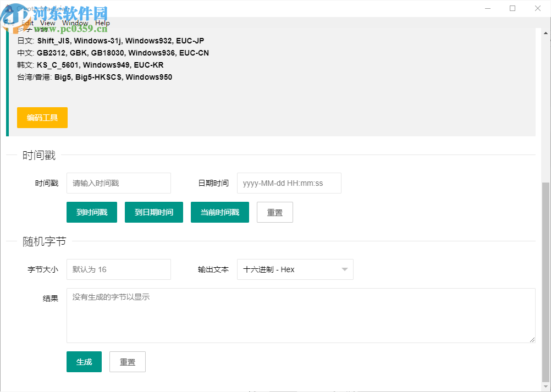Click 重置 beside the 生成 button
The width and height of the screenshot is (551, 392).
[x=127, y=362]
